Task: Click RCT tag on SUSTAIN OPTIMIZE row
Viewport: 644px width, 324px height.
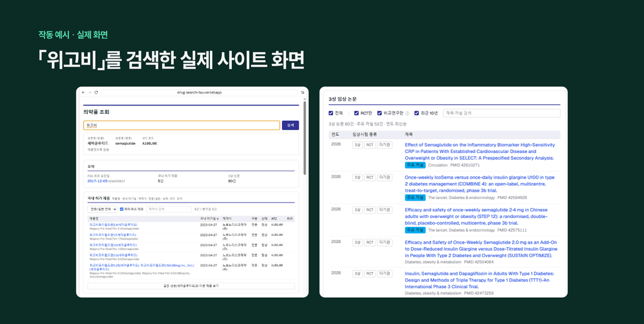Action: tap(370, 242)
